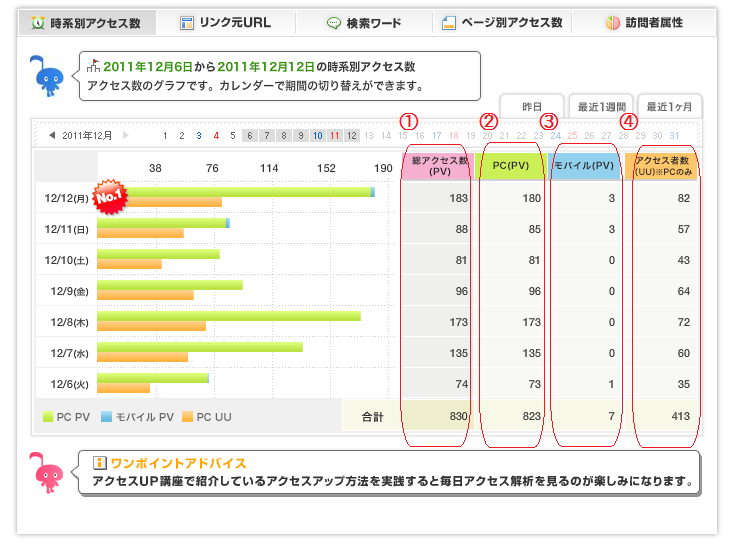Click the 12/12(月) row label

66,198
